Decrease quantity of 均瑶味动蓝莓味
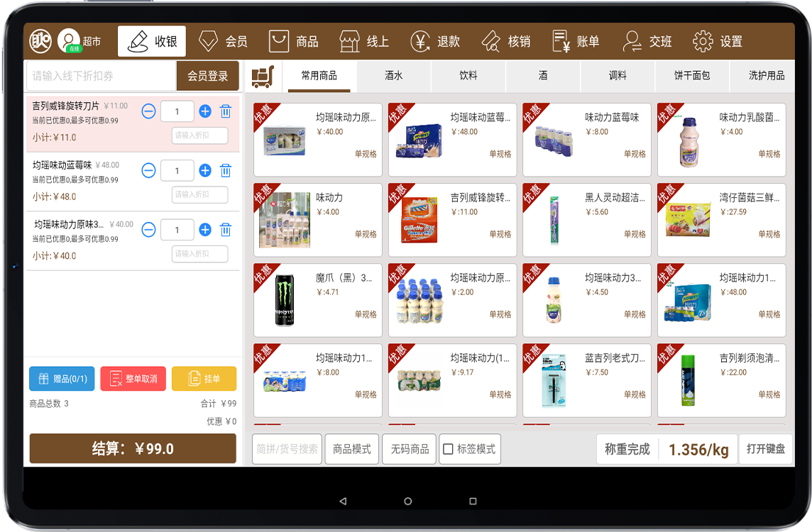812x532 pixels. click(x=148, y=170)
